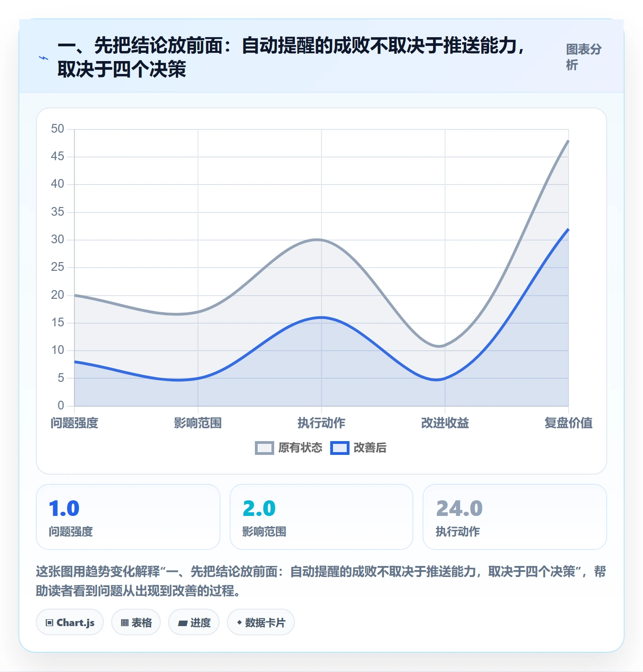Image resolution: width=643 pixels, height=672 pixels.
Task: Select the 表格 tag chip
Action: coord(136,622)
